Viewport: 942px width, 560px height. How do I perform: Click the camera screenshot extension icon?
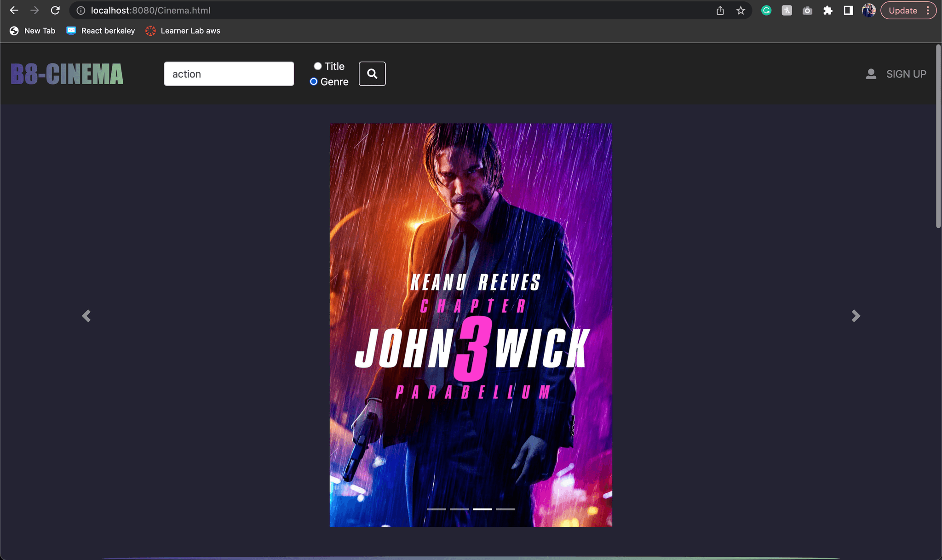tap(807, 10)
